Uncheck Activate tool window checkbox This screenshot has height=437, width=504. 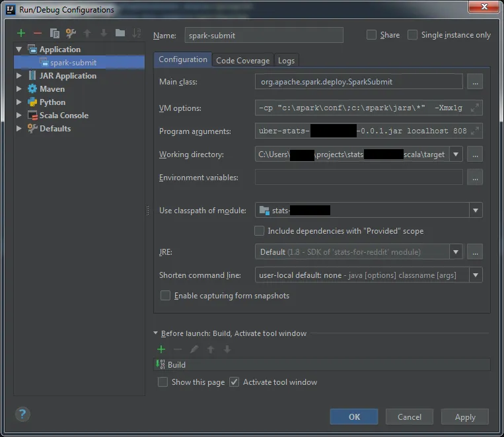coord(234,382)
